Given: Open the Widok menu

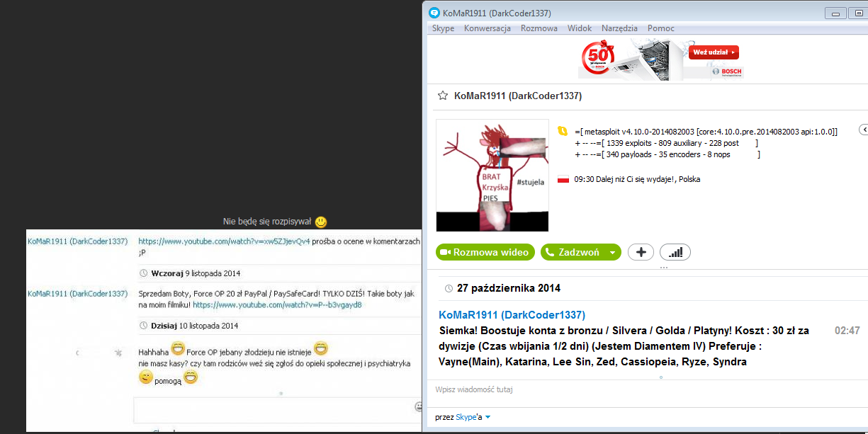Looking at the screenshot, I should [580, 28].
